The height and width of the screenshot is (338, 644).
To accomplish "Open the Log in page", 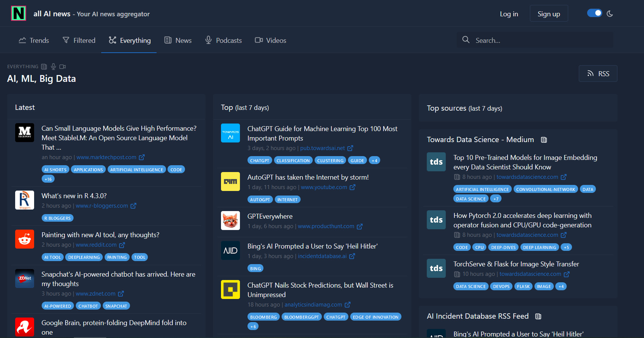I will (x=509, y=14).
